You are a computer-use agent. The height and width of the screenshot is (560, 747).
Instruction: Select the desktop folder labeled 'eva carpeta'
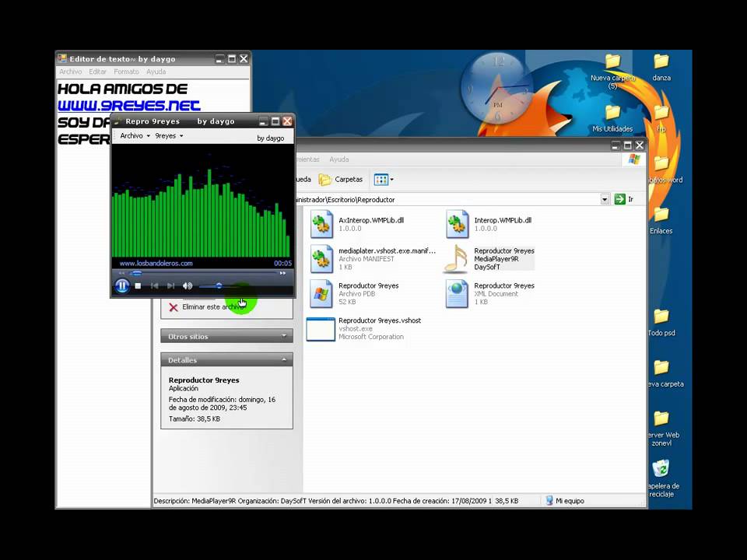[661, 373]
